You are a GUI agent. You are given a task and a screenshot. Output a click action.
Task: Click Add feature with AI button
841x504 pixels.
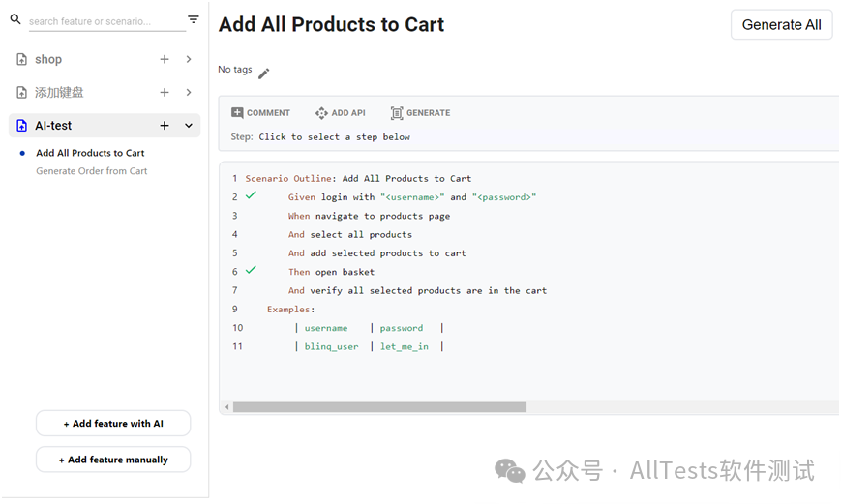(x=113, y=424)
